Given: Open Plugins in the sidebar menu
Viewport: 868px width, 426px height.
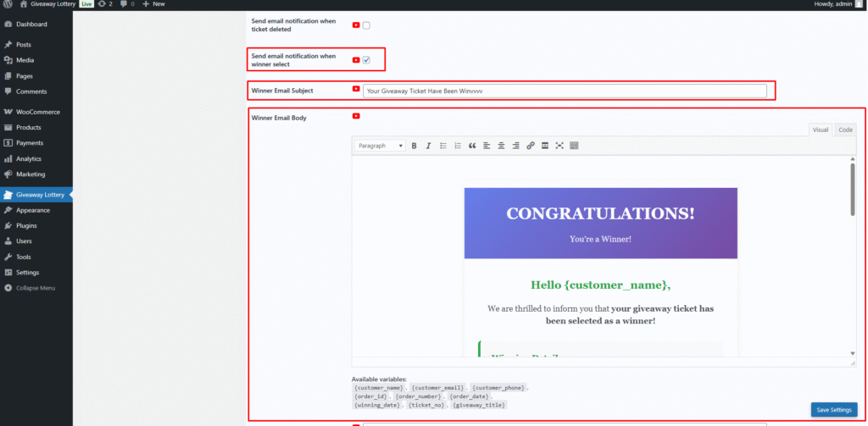Looking at the screenshot, I should 28,225.
